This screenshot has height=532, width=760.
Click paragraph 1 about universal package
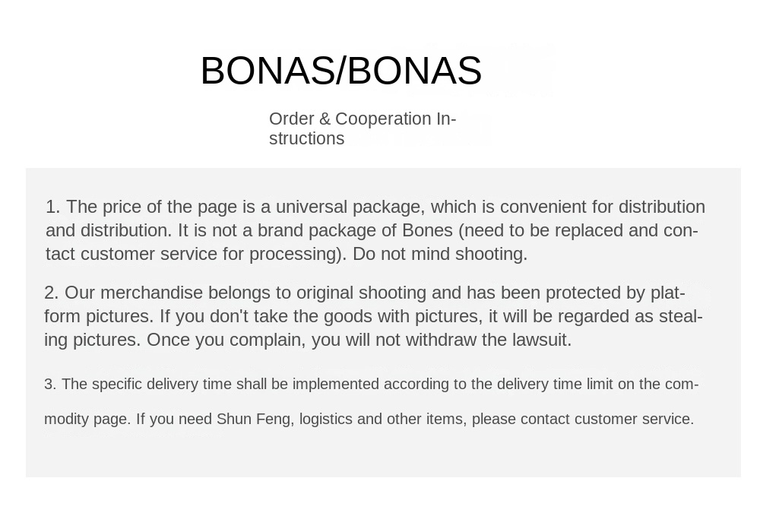point(375,230)
